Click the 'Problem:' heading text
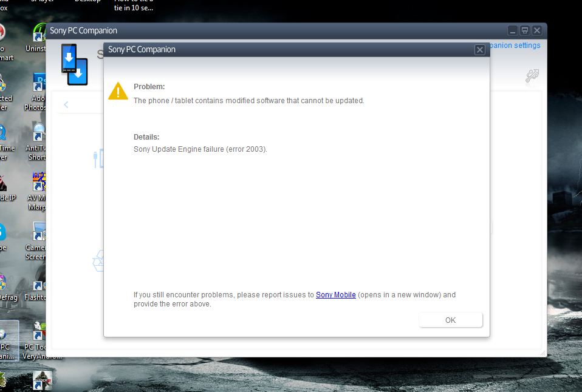 tap(149, 87)
